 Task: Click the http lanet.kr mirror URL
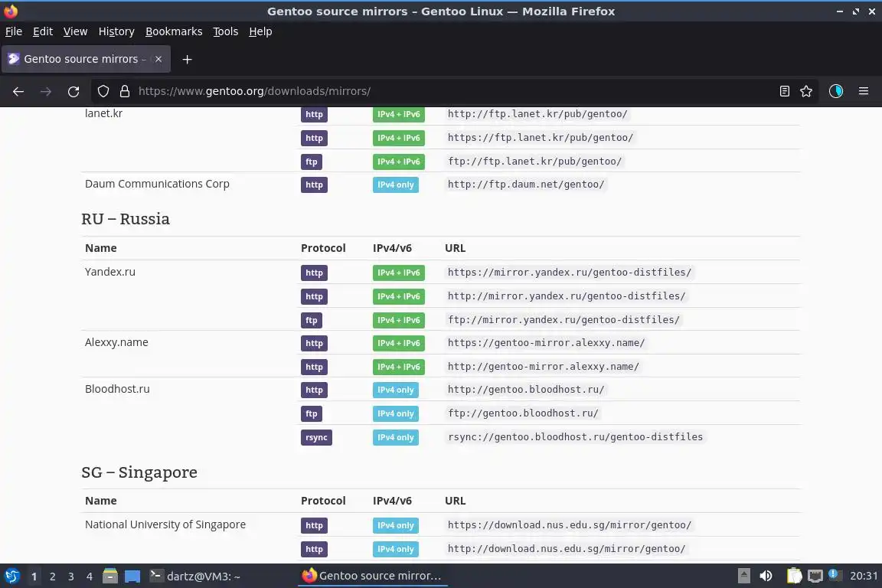coord(537,113)
